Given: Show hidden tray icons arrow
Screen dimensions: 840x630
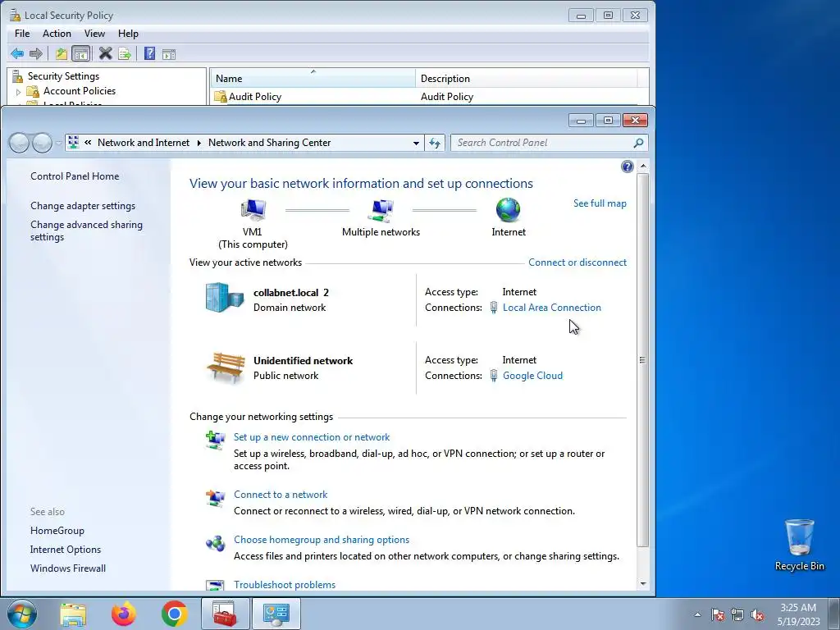Looking at the screenshot, I should (x=697, y=614).
